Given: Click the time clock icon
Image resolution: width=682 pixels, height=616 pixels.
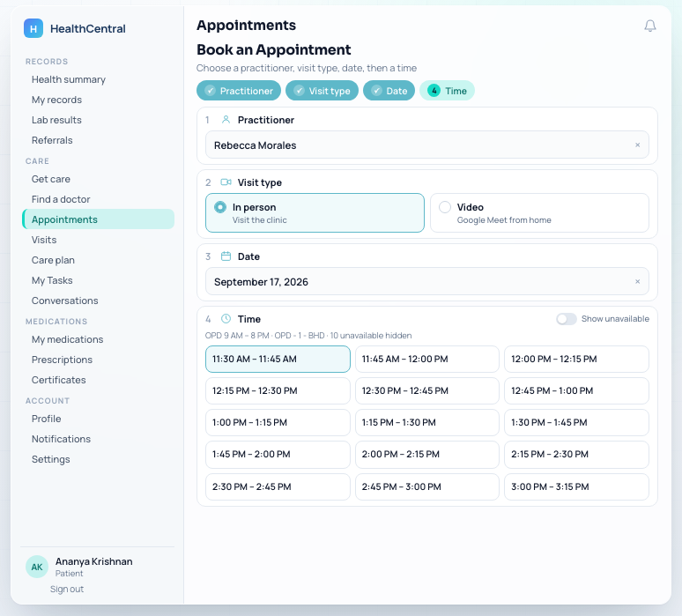Looking at the screenshot, I should click(226, 319).
